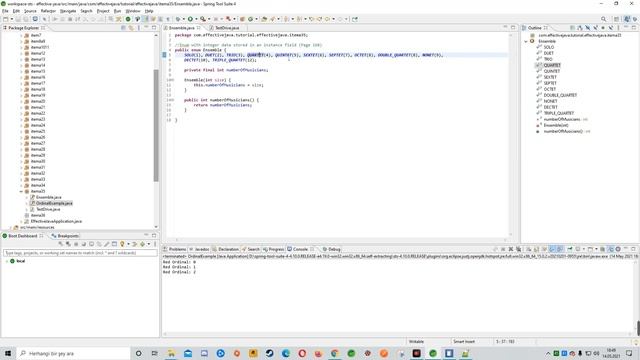Click the Boot Dashboard filter text field
The height and width of the screenshot is (360, 640).
pyautogui.click(x=80, y=253)
